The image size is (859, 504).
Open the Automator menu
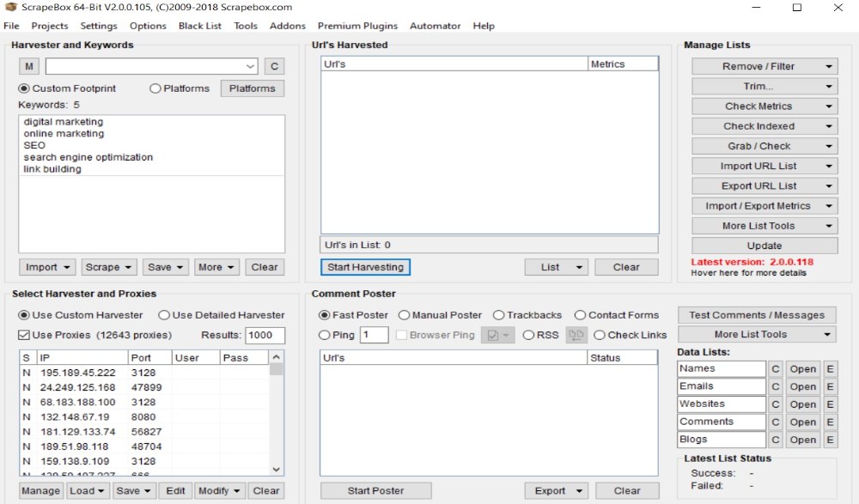436,26
